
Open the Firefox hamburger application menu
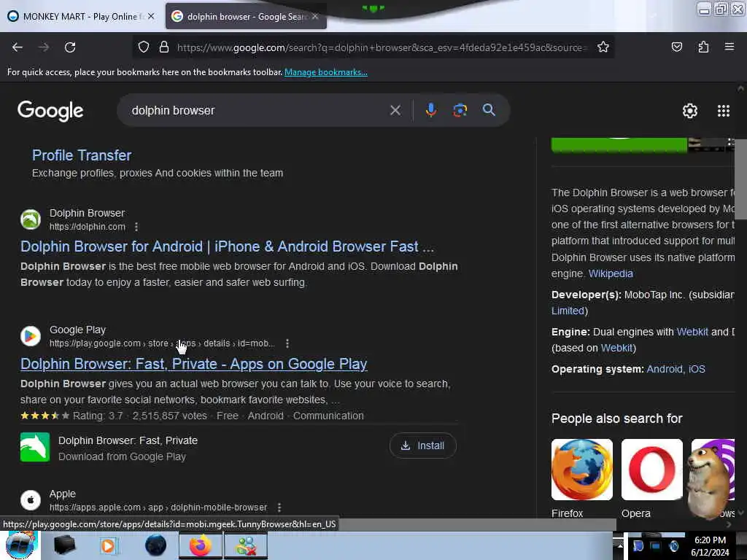click(729, 47)
